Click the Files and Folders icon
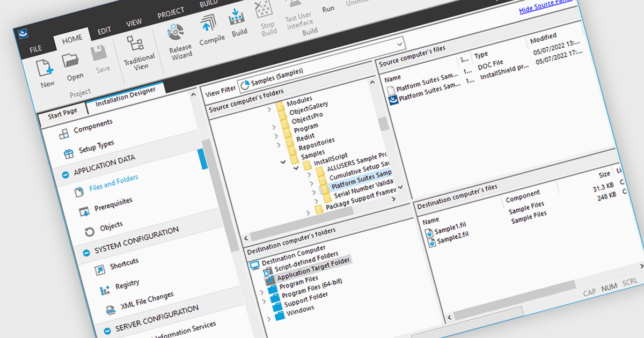 pyautogui.click(x=79, y=191)
